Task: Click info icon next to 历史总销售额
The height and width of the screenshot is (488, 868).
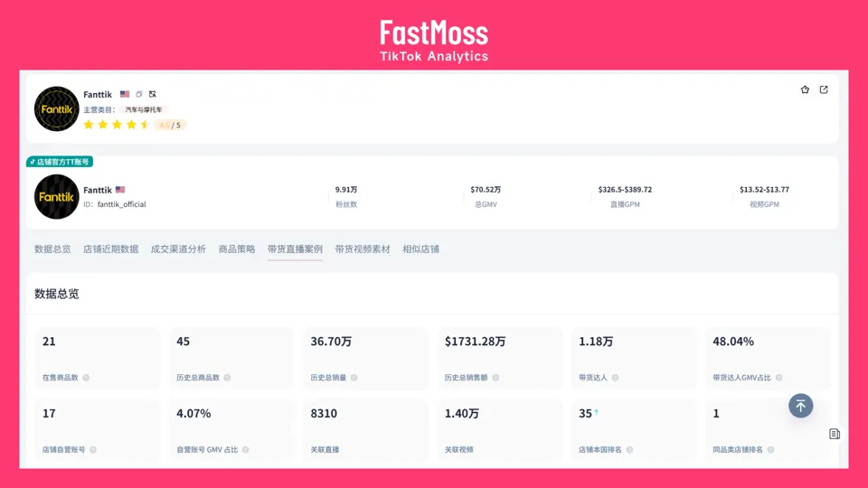Action: [x=495, y=378]
